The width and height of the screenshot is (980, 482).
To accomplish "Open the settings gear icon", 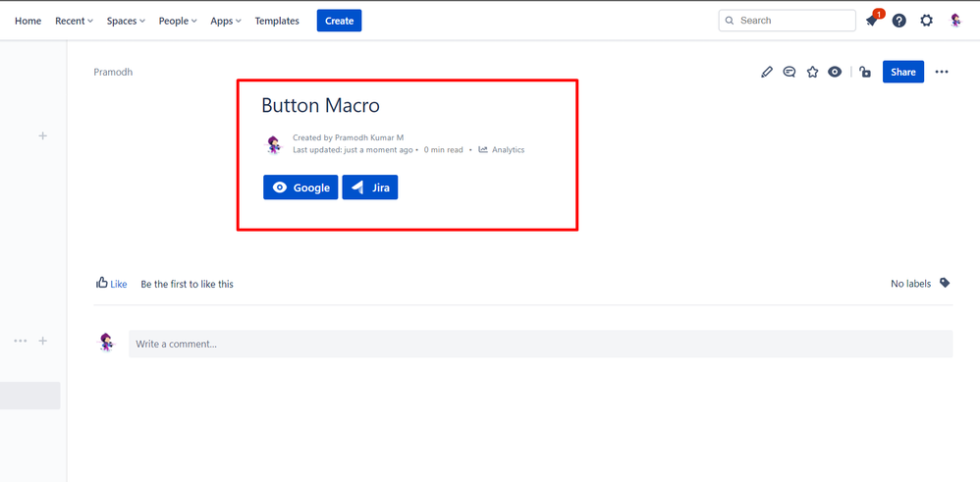I will pos(926,21).
